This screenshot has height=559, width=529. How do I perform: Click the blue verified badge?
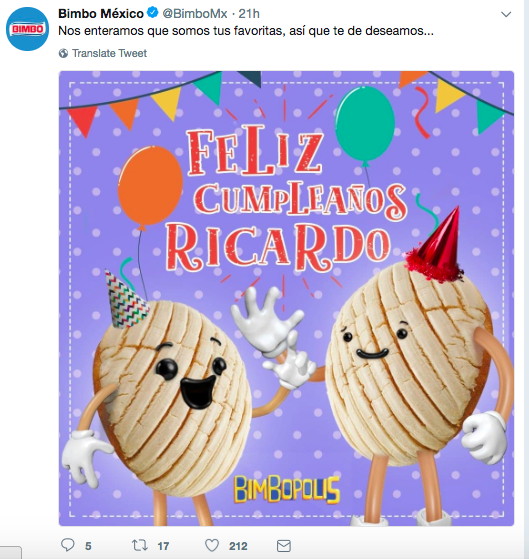pos(153,13)
